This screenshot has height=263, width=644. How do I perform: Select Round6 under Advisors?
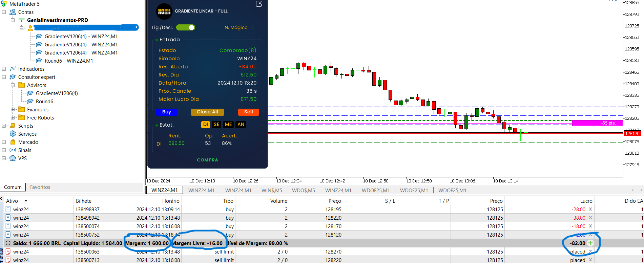[x=44, y=101]
